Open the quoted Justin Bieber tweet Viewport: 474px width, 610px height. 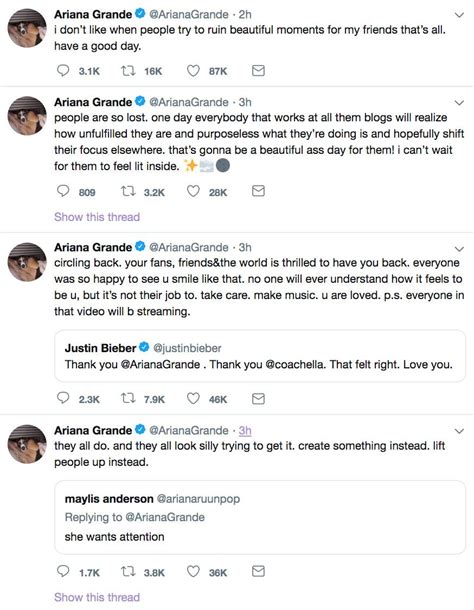tap(260, 356)
